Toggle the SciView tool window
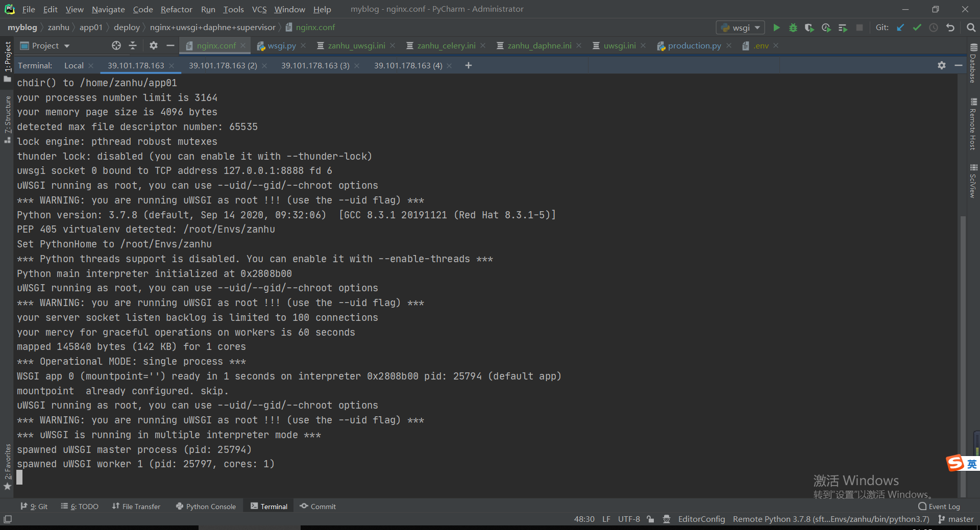The width and height of the screenshot is (980, 530). click(973, 181)
